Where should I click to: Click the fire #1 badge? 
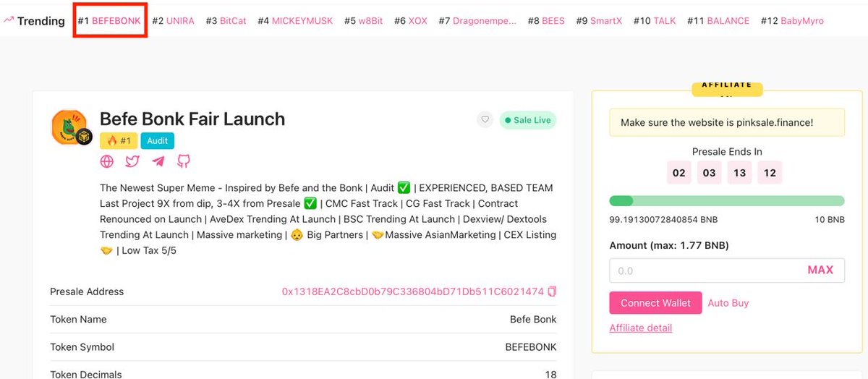(119, 141)
